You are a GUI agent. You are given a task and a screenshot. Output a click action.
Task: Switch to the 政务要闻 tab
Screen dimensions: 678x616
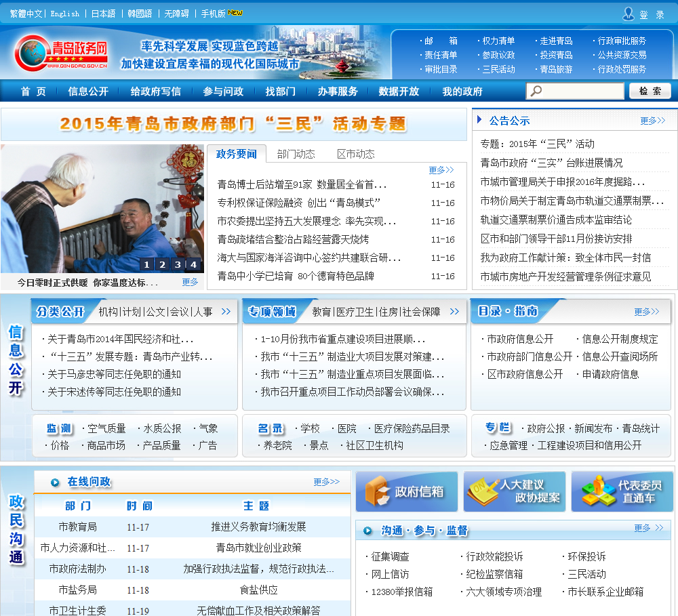click(x=237, y=153)
